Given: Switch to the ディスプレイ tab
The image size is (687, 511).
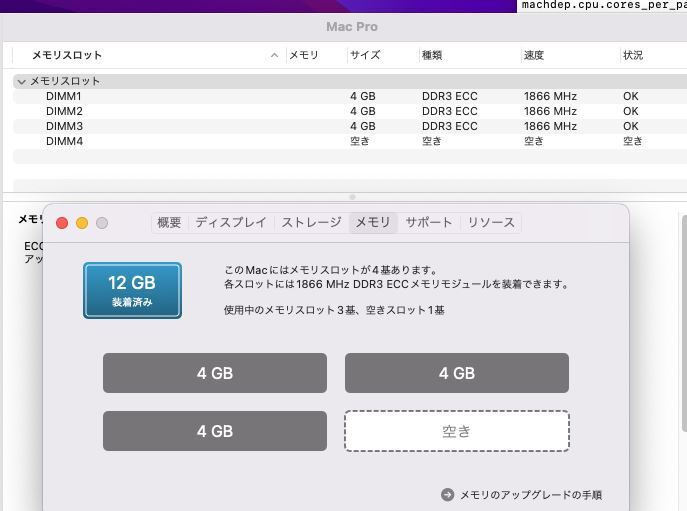Looking at the screenshot, I should tap(231, 223).
